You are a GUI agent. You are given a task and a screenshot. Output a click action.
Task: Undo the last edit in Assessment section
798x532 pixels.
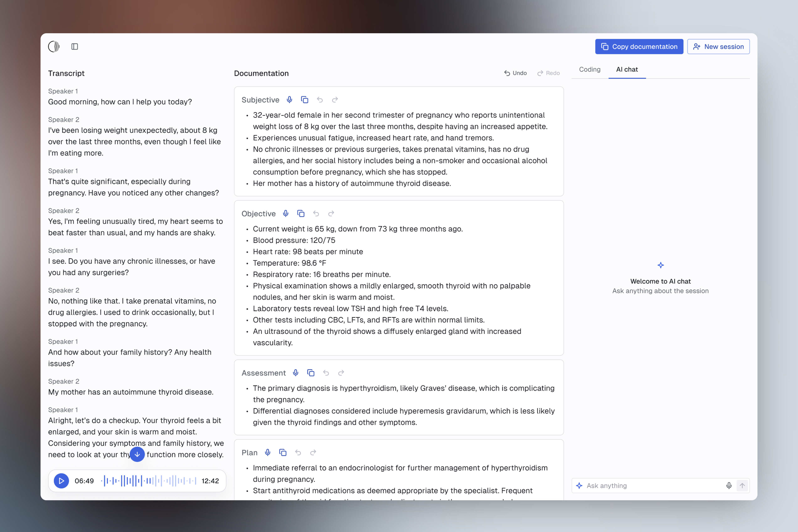point(326,373)
